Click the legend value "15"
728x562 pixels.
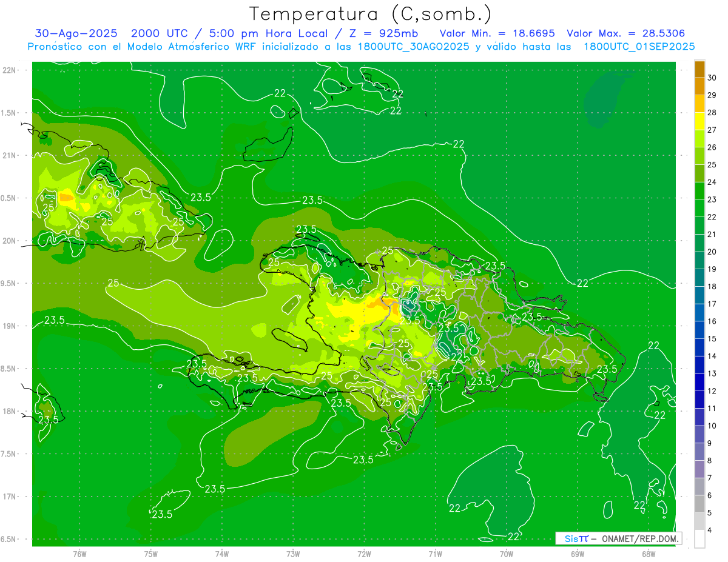click(x=712, y=338)
